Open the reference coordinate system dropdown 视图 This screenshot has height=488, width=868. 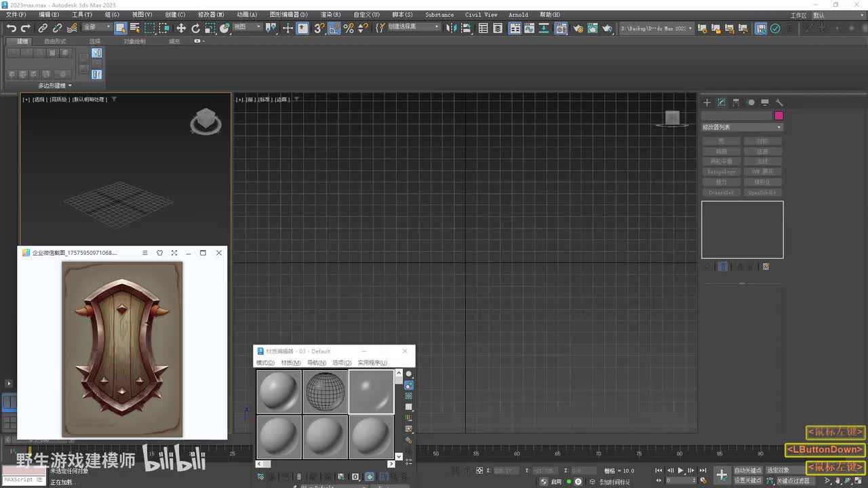click(x=247, y=27)
